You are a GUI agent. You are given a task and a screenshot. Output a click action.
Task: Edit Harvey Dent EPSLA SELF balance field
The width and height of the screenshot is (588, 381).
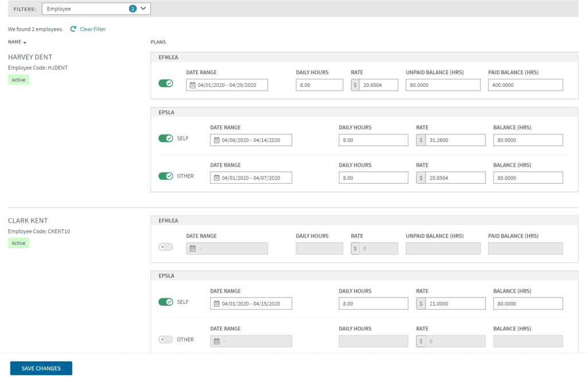click(528, 140)
